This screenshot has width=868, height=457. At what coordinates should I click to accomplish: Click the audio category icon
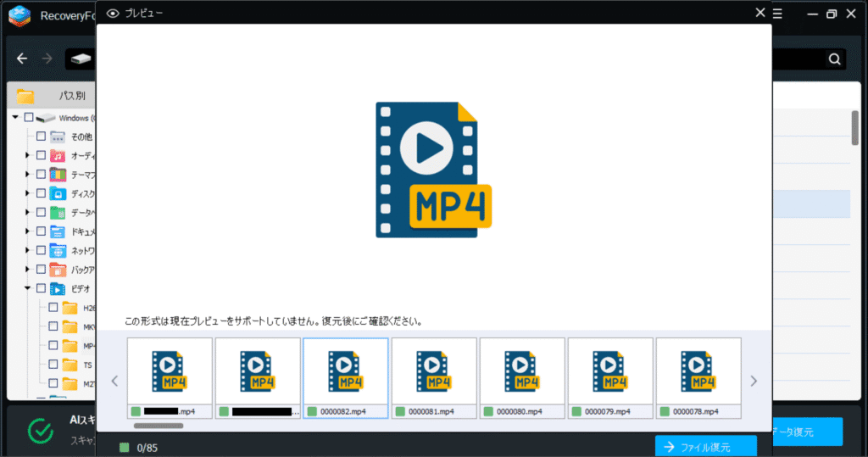click(x=58, y=156)
